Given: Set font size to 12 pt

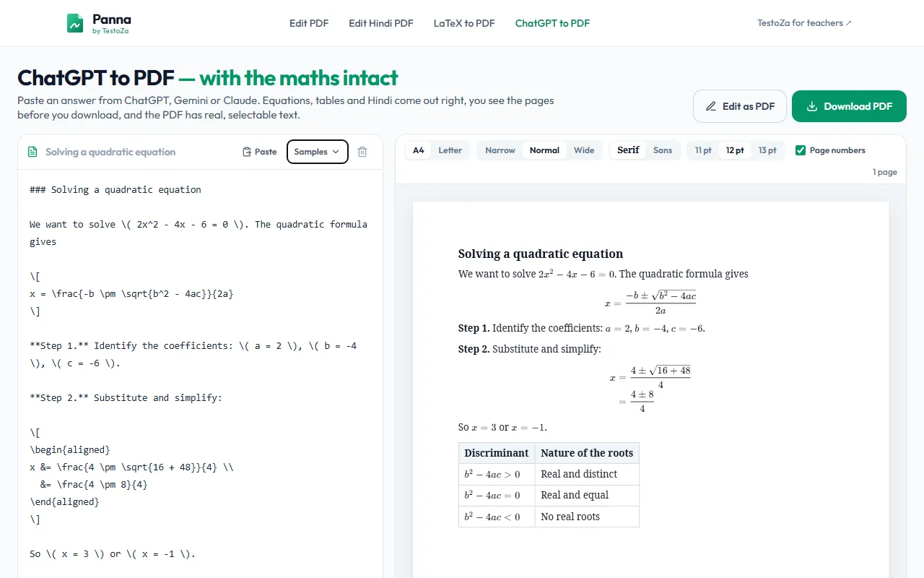Looking at the screenshot, I should 735,150.
